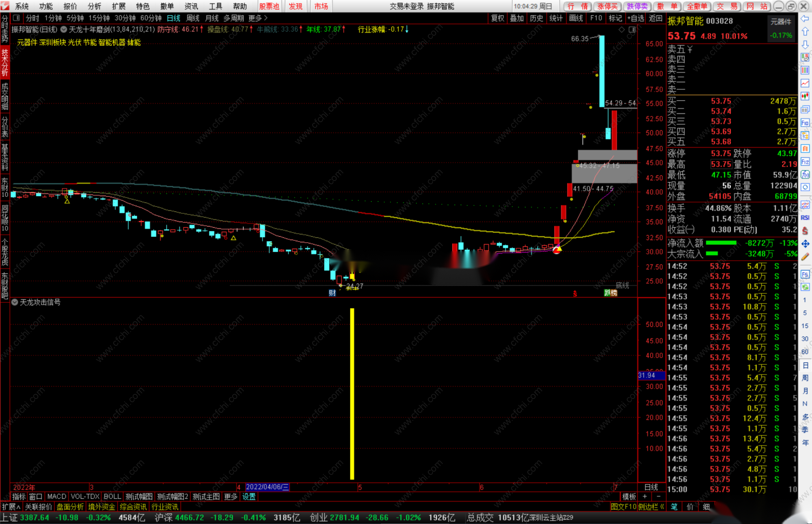
Task: Switch to the MACD indicator tab
Action: [56, 496]
